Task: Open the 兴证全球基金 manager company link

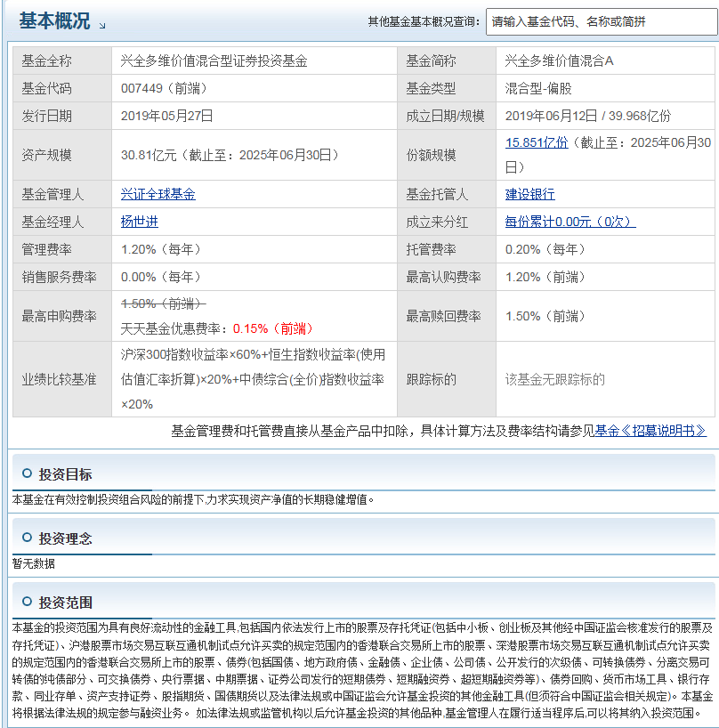Action: pyautogui.click(x=158, y=194)
